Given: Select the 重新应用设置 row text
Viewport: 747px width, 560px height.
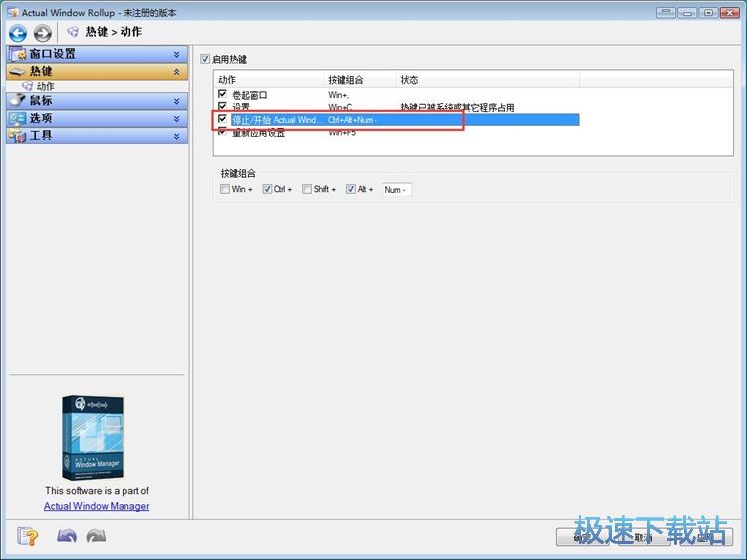Looking at the screenshot, I should click(x=259, y=133).
